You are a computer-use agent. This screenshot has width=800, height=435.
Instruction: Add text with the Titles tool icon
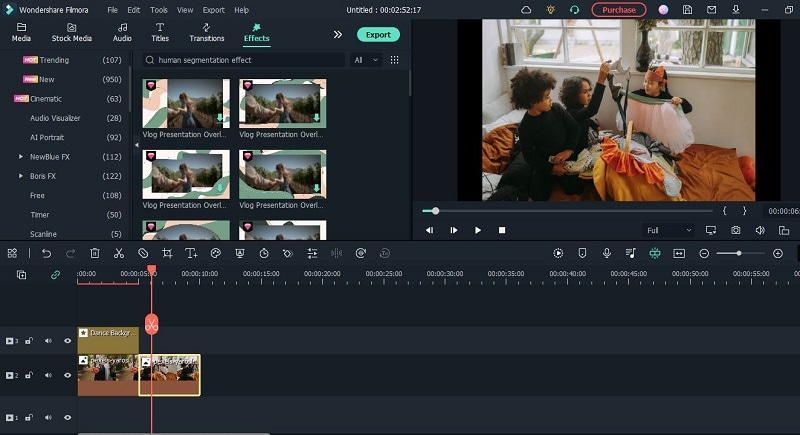click(191, 253)
